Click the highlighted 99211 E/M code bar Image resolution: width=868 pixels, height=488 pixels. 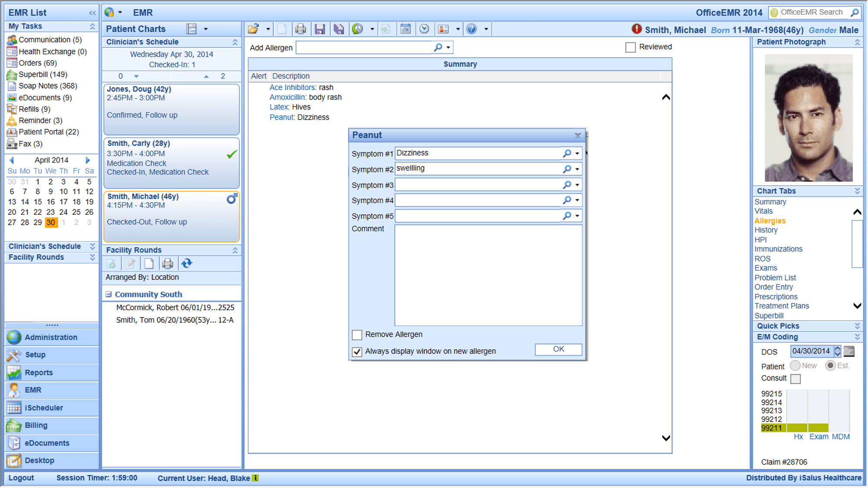(771, 428)
